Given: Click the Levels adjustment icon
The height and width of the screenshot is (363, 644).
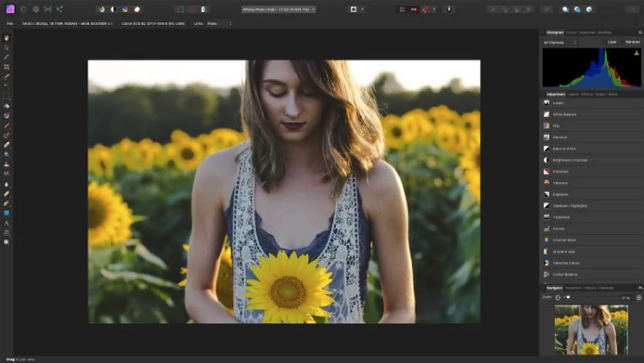Looking at the screenshot, I should coord(546,103).
